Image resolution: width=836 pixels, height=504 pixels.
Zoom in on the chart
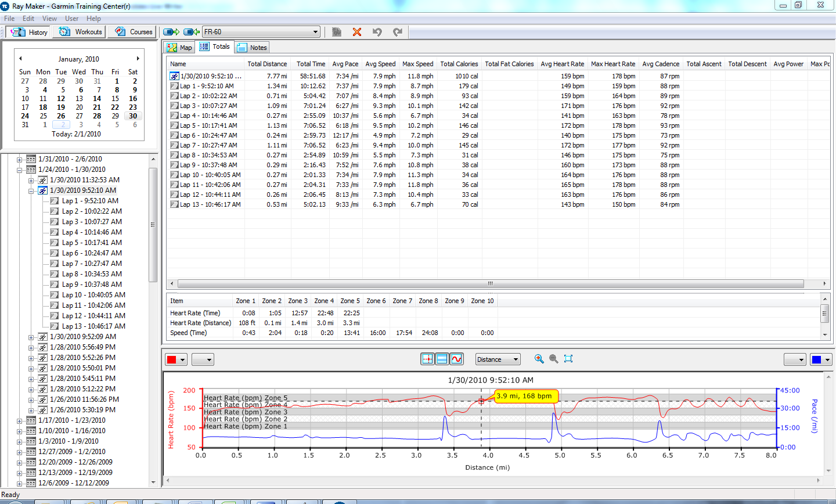coord(539,359)
